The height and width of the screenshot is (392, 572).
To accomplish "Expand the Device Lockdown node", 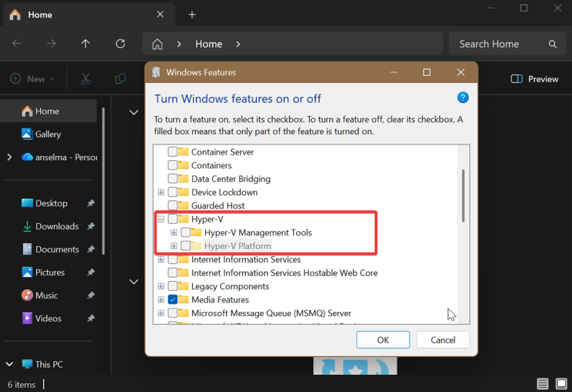I will click(161, 192).
